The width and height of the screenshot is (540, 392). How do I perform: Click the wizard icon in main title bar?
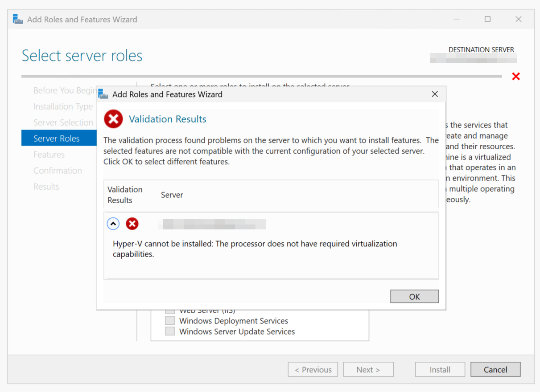18,20
